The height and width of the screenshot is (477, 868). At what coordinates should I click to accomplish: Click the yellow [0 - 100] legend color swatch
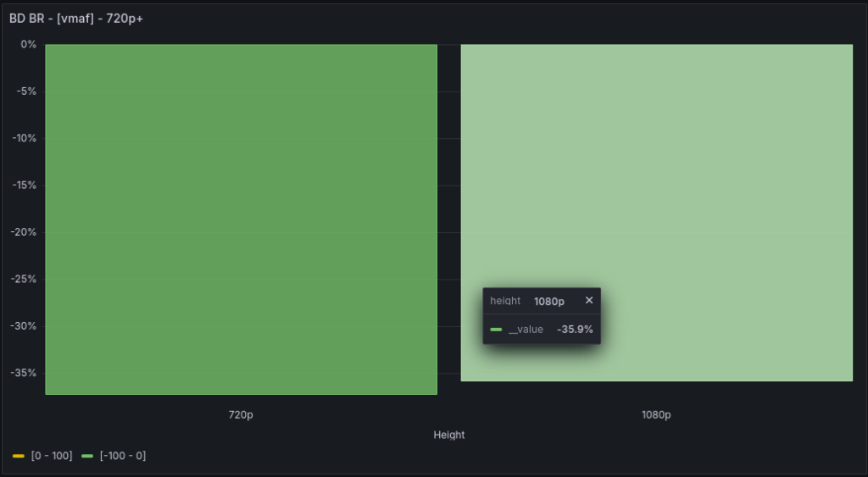(19, 457)
